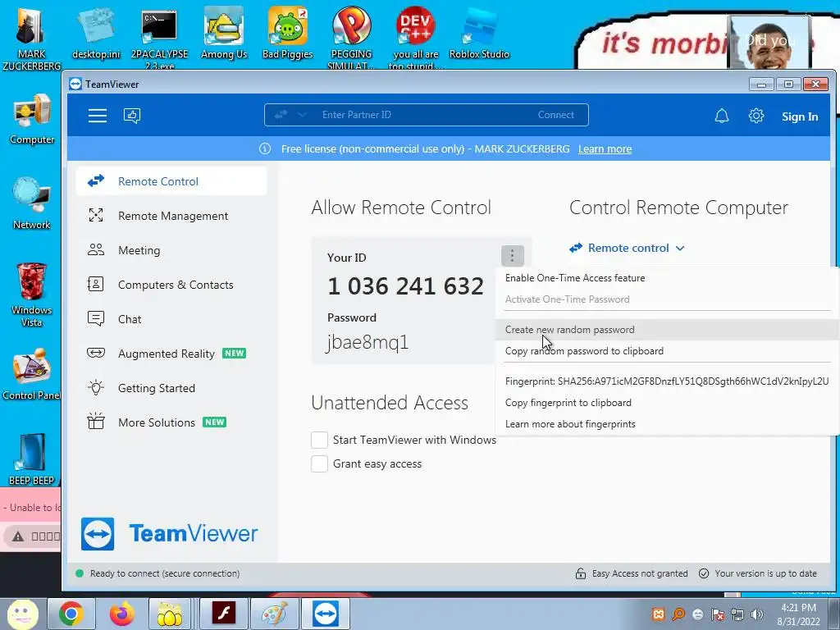The image size is (840, 630).
Task: Open More Solutions section
Action: (171, 422)
